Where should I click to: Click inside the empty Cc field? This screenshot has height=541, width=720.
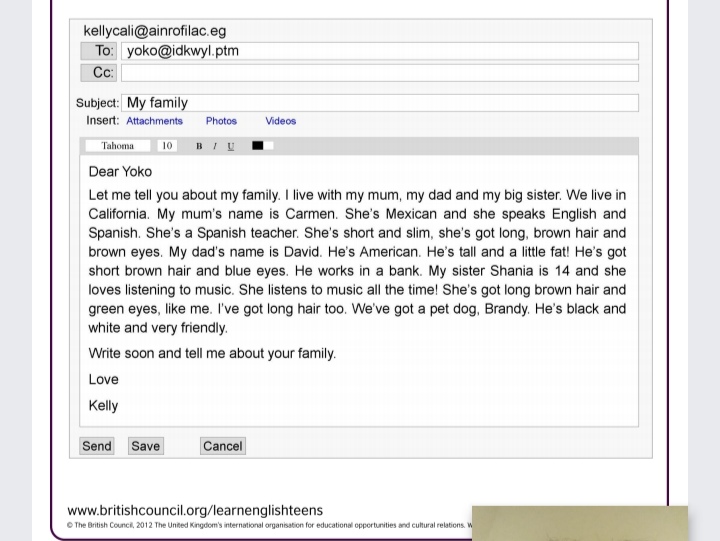click(x=380, y=73)
